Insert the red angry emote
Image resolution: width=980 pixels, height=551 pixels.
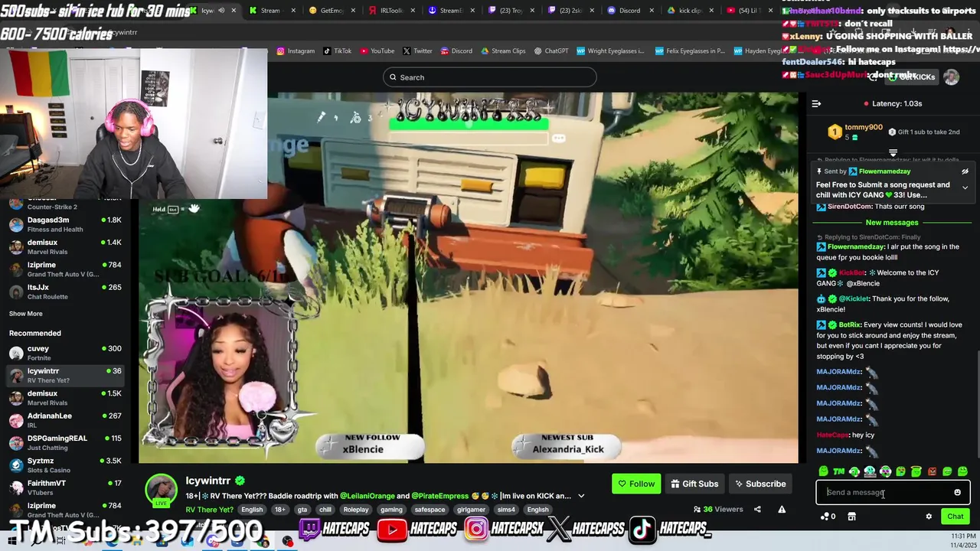pos(932,471)
